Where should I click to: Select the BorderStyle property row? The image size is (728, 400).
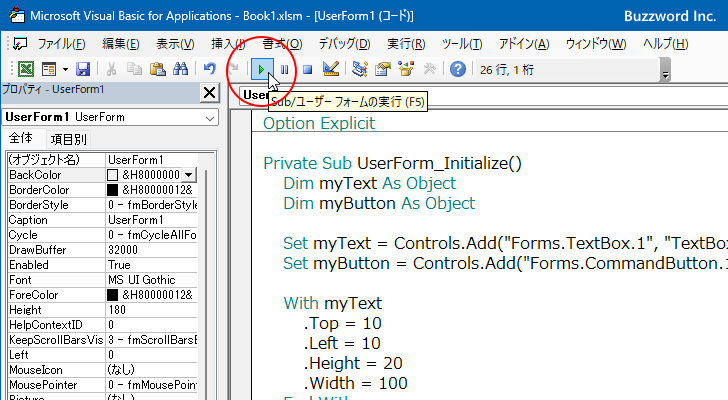click(x=102, y=205)
